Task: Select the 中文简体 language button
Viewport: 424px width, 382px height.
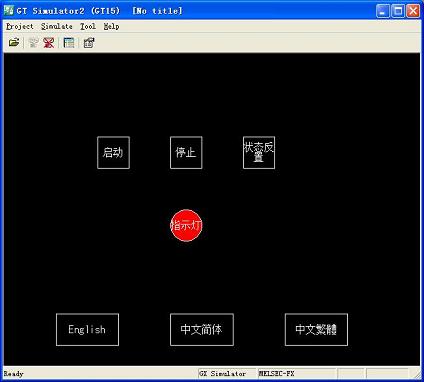Action: [x=202, y=330]
